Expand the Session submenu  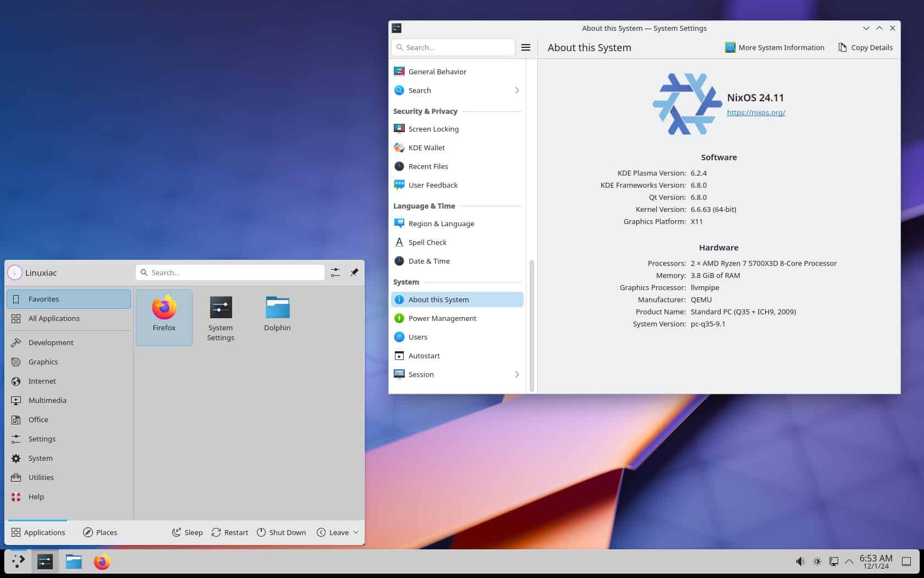[516, 374]
